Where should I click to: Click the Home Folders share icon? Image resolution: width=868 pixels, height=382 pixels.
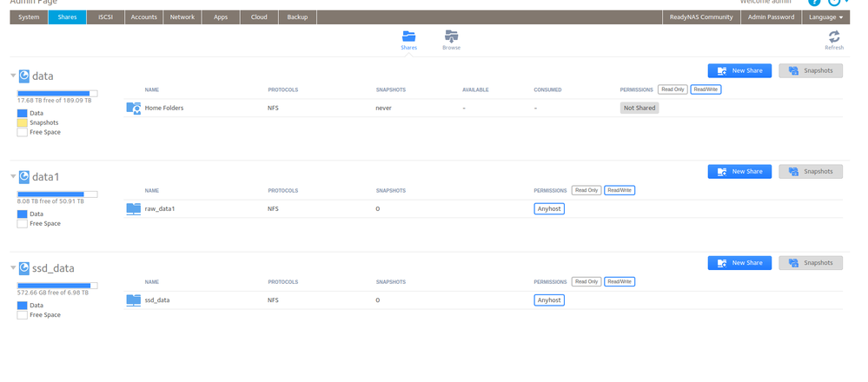(134, 108)
